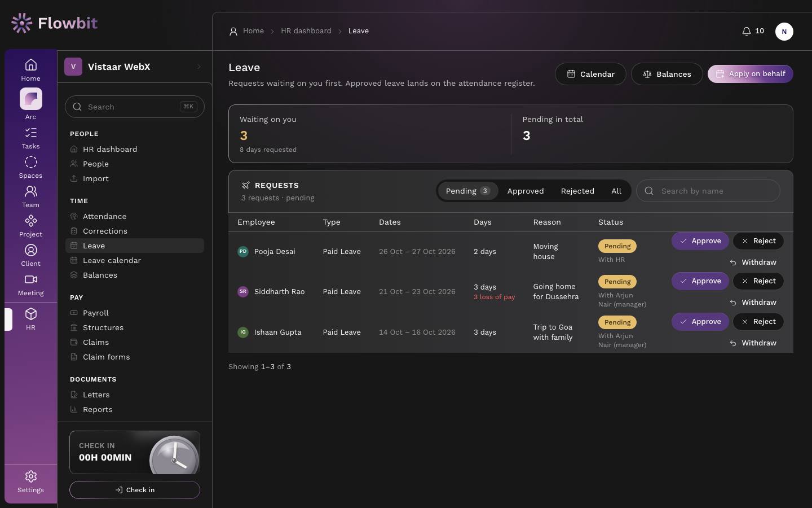Image resolution: width=812 pixels, height=508 pixels.
Task: Open Home in the left rail
Action: click(x=30, y=70)
